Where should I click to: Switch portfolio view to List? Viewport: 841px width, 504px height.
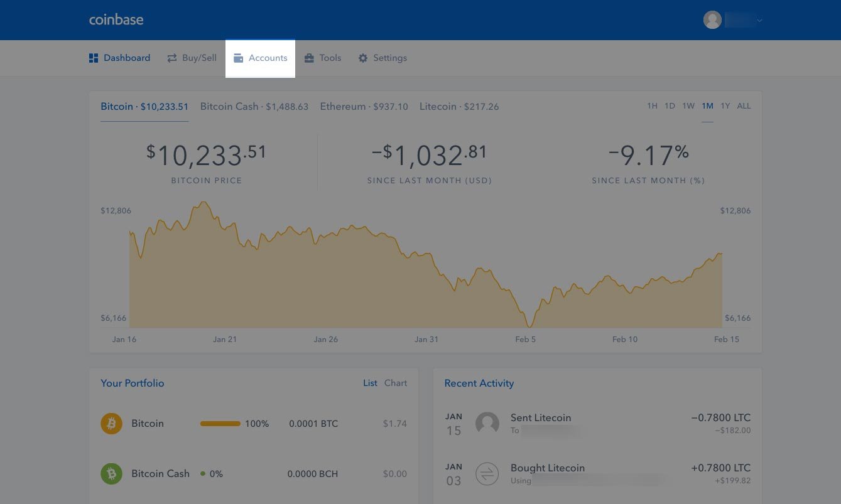[x=370, y=383]
